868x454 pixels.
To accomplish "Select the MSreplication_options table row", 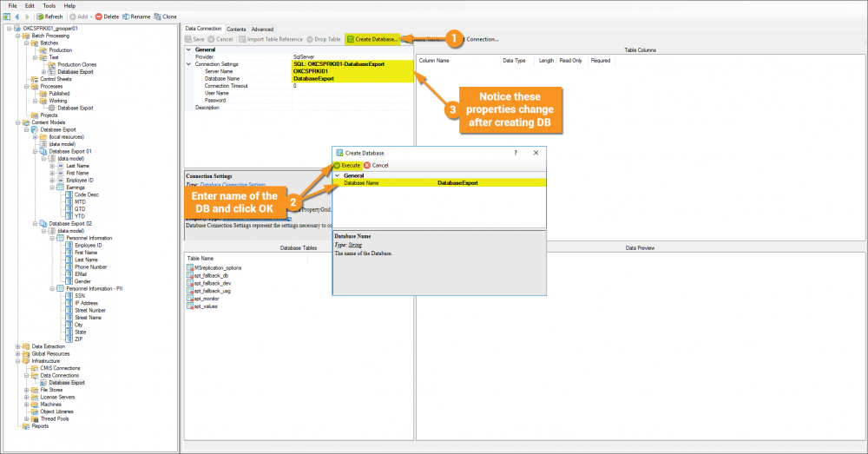I will (214, 268).
